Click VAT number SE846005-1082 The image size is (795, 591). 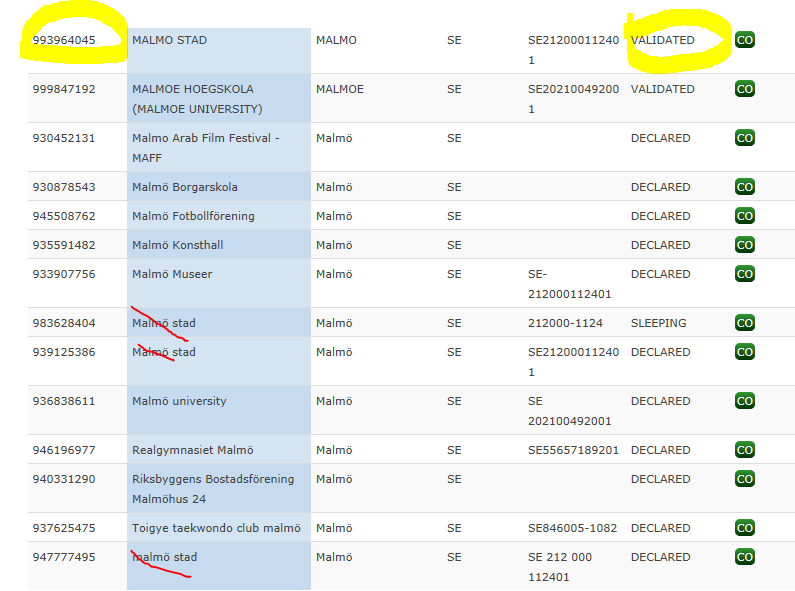pos(572,528)
